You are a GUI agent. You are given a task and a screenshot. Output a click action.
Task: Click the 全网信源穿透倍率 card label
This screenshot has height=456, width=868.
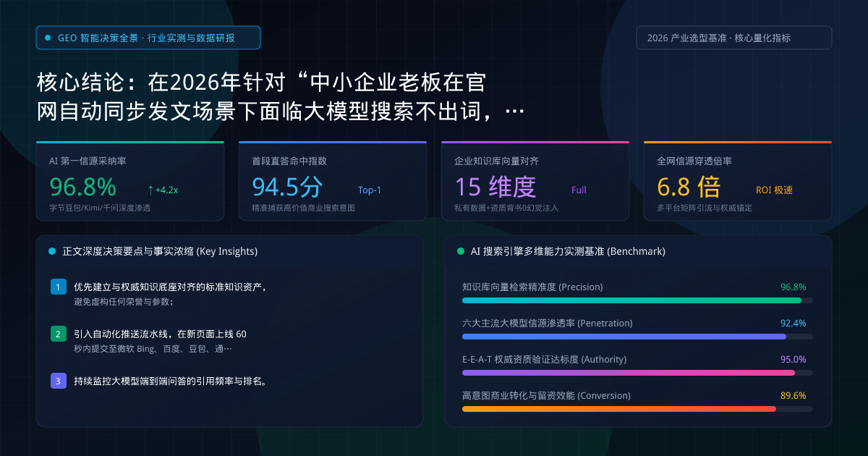coord(694,161)
